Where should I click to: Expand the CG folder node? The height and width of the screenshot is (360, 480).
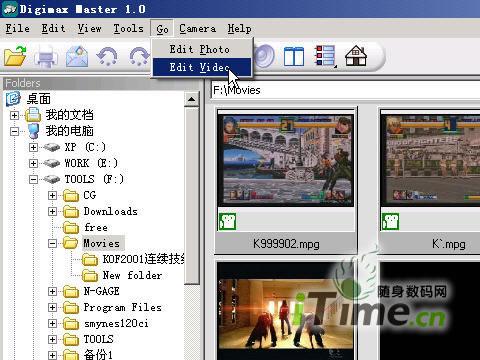[52, 195]
